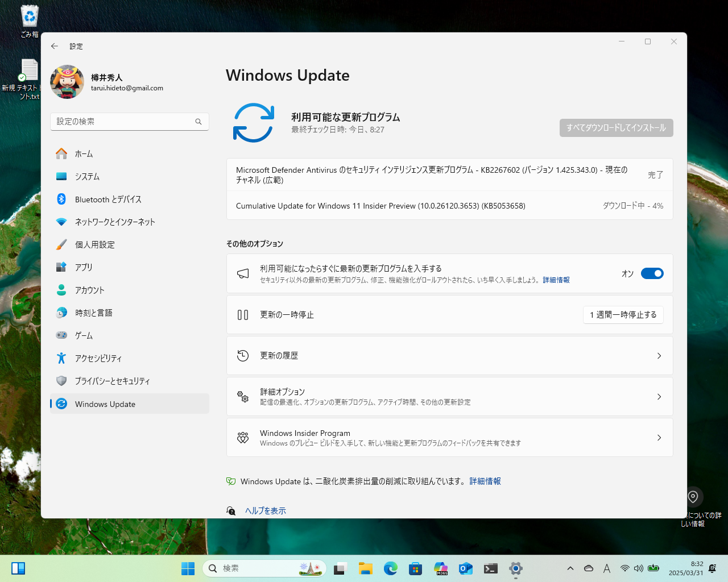
Task: Pause updates with 1 週間一時停止する
Action: [623, 314]
